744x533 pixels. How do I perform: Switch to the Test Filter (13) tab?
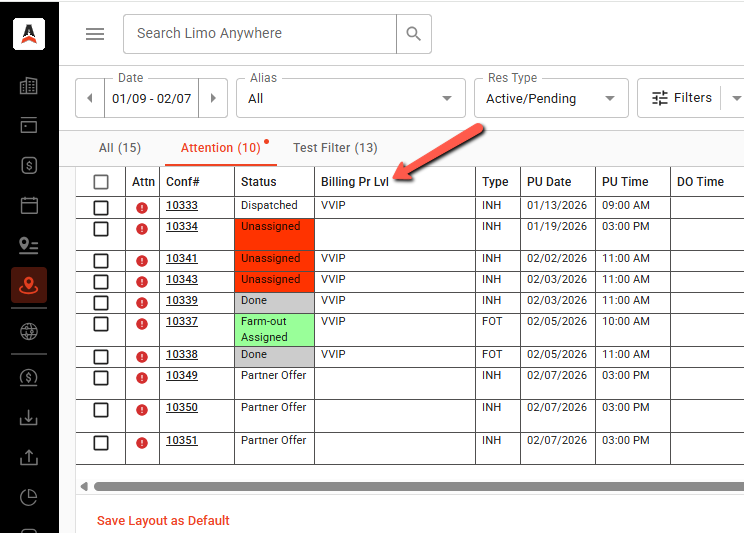(x=335, y=148)
